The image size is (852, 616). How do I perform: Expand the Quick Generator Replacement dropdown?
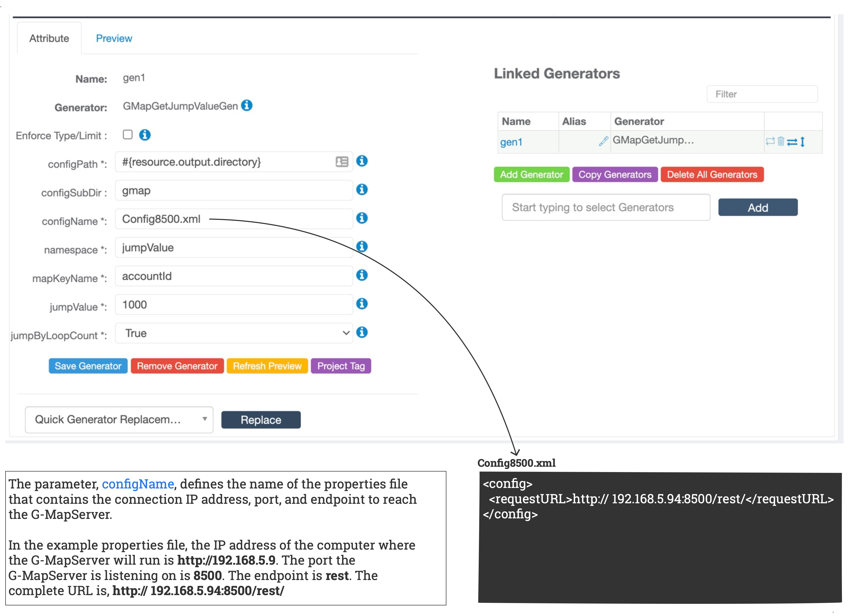tap(119, 419)
